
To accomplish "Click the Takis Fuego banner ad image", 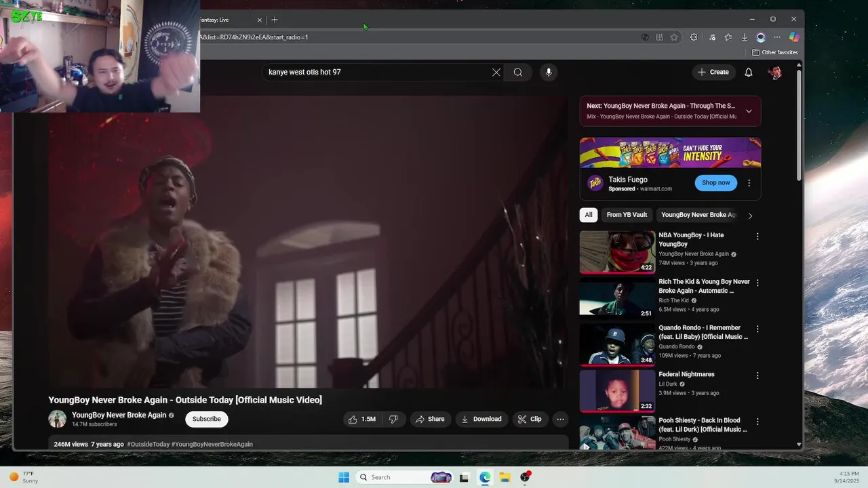I will (x=670, y=152).
